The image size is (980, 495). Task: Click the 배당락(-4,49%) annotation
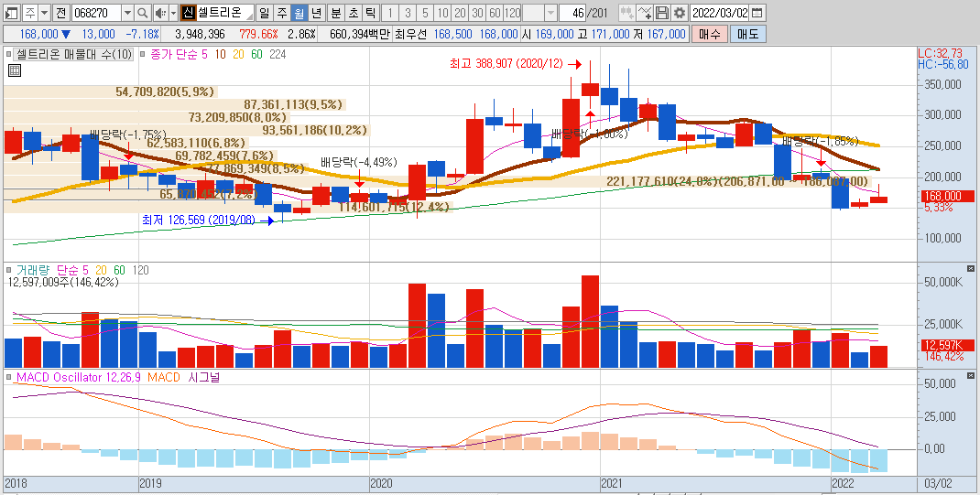click(359, 162)
